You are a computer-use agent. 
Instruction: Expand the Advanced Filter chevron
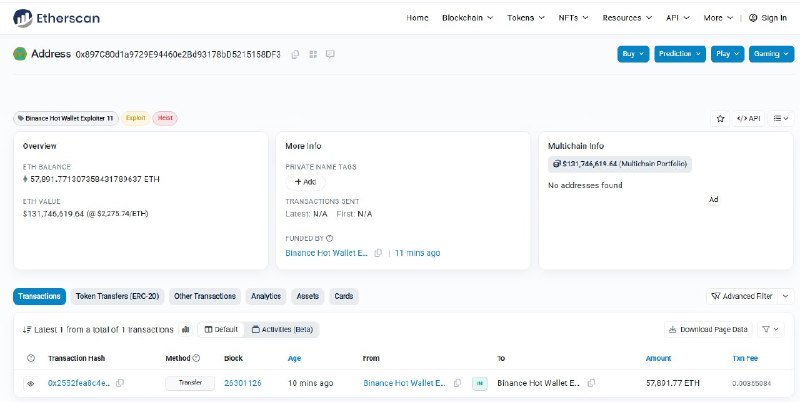tap(786, 296)
